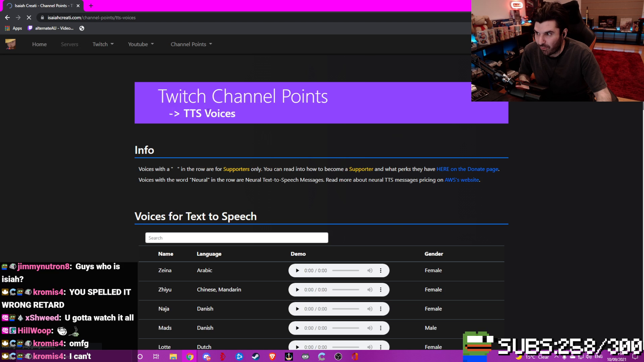Open OBS Studio from the taskbar
The image size is (644, 362).
(338, 356)
